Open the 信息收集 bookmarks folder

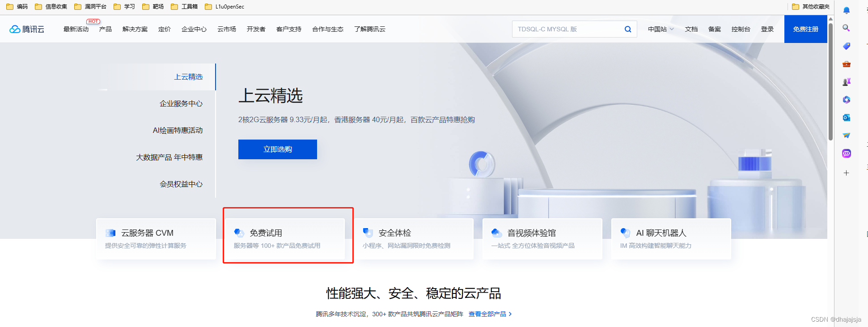[51, 6]
